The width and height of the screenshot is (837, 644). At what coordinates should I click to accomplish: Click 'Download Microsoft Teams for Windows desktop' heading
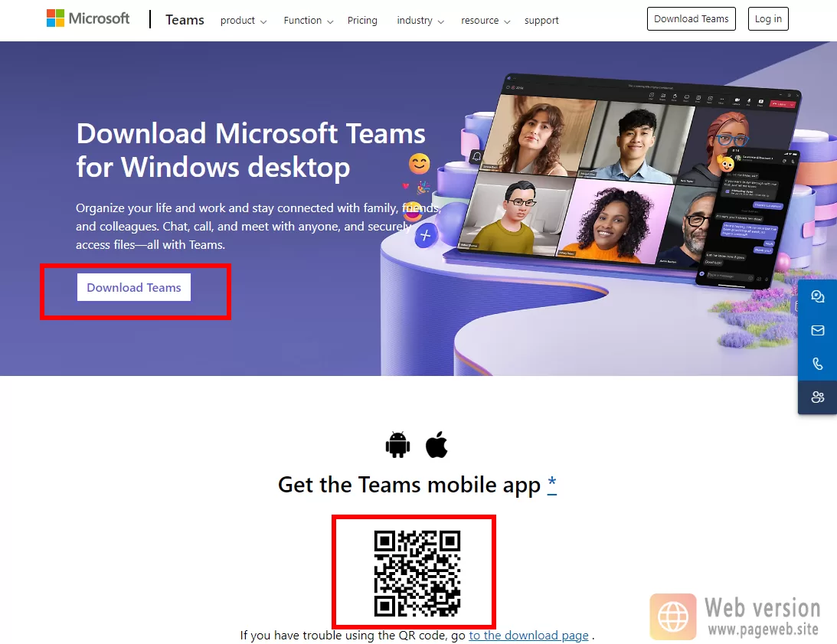point(251,150)
